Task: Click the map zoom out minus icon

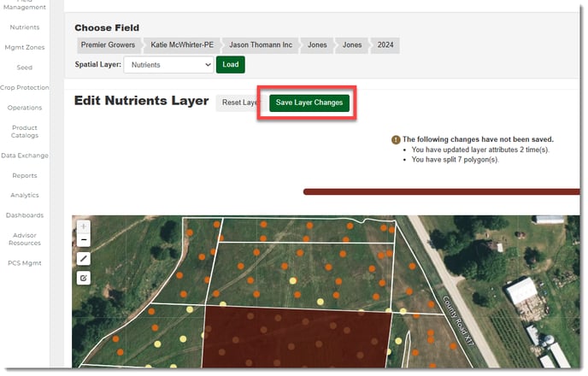Action: click(x=84, y=239)
